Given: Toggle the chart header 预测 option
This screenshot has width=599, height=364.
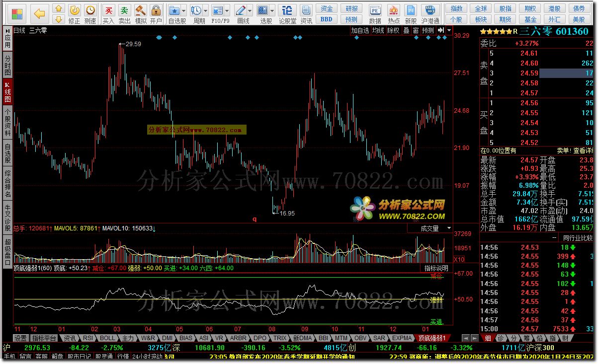Looking at the screenshot, I should coord(428,30).
